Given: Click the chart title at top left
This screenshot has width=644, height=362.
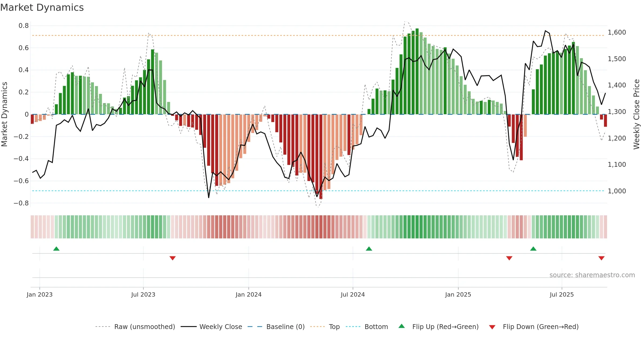Looking at the screenshot, I should click(42, 8).
